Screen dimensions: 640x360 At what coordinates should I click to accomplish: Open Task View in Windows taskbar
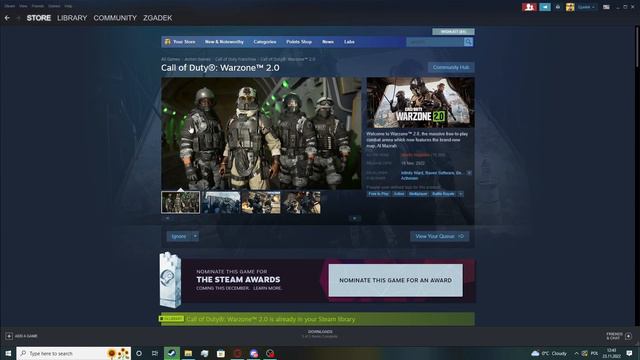pos(155,353)
